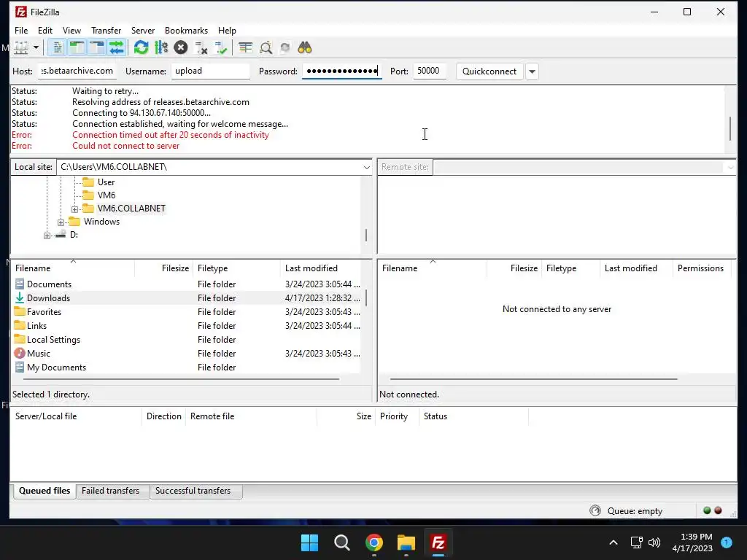Select the User folder in tree

tap(106, 182)
